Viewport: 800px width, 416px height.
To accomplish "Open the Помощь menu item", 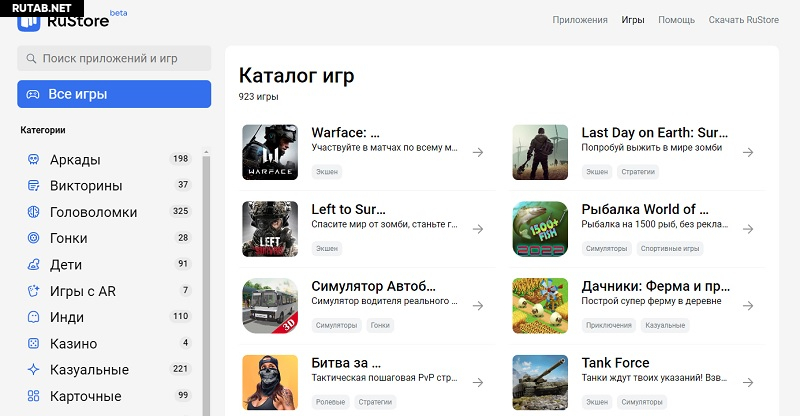I will pyautogui.click(x=676, y=20).
